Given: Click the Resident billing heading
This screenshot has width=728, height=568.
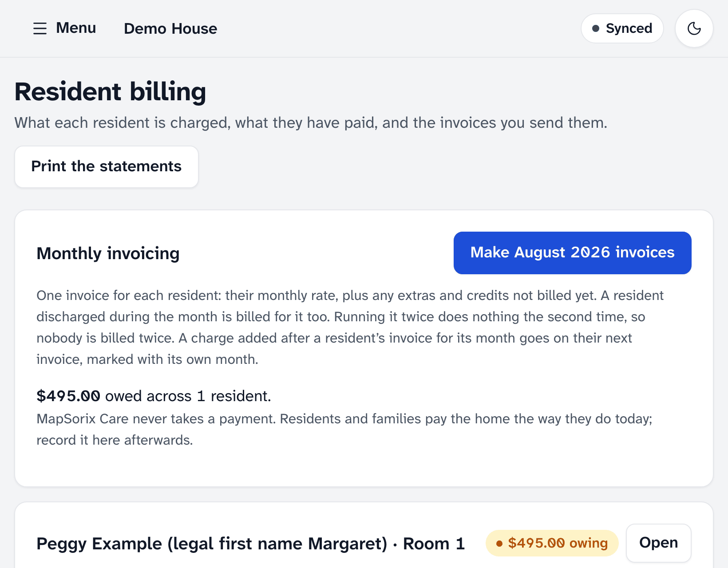Looking at the screenshot, I should coord(111,92).
